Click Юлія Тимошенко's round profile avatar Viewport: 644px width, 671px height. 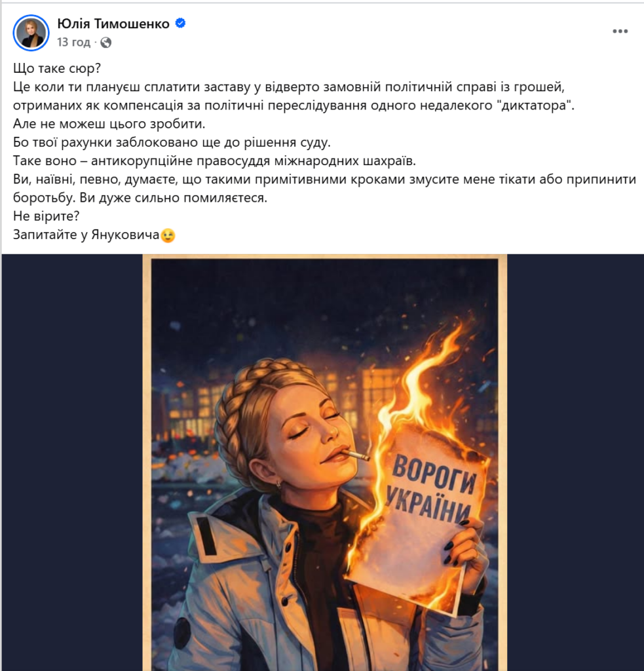pyautogui.click(x=31, y=33)
